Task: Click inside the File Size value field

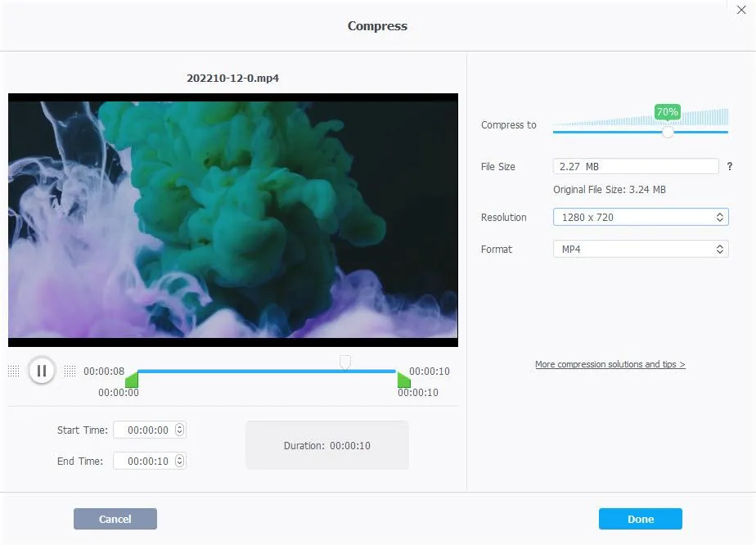Action: pyautogui.click(x=622, y=166)
